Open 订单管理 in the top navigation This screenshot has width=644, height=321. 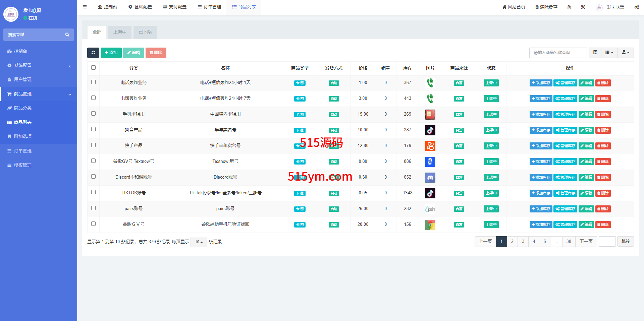209,7
